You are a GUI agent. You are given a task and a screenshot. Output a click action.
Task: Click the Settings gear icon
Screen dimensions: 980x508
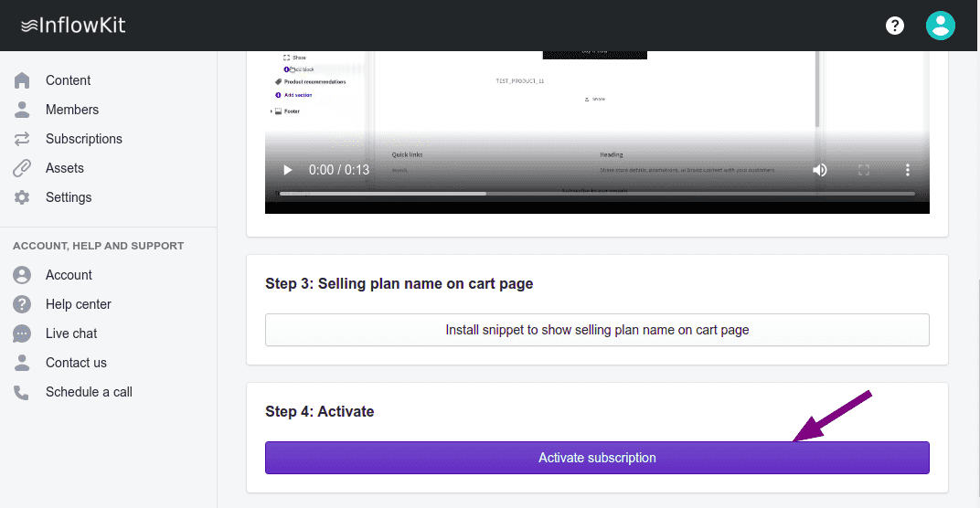tap(22, 197)
